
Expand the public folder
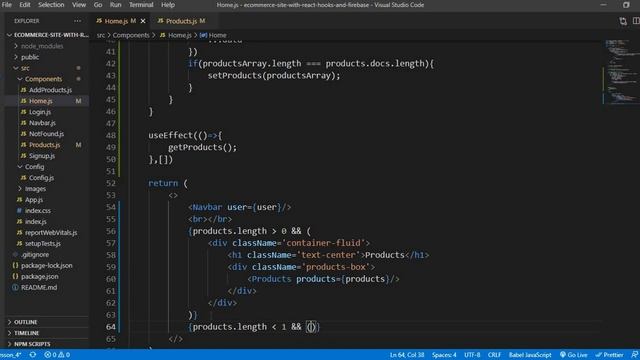[x=30, y=57]
